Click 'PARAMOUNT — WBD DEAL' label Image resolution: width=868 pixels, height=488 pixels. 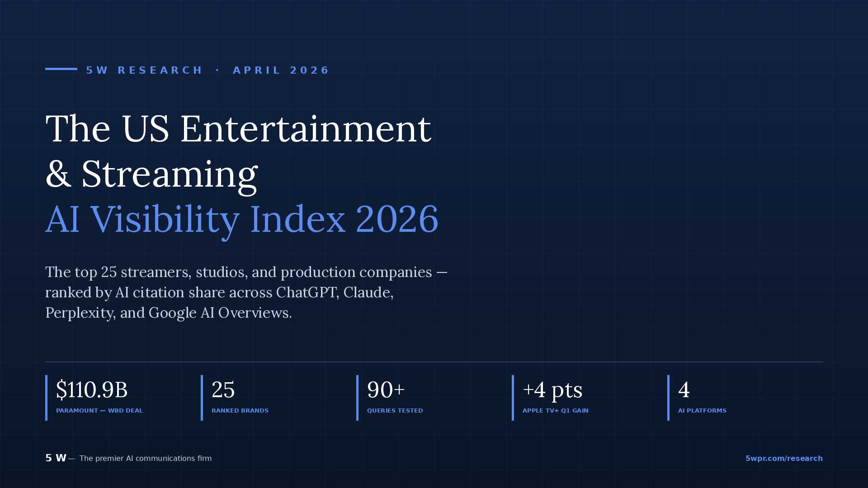[99, 411]
